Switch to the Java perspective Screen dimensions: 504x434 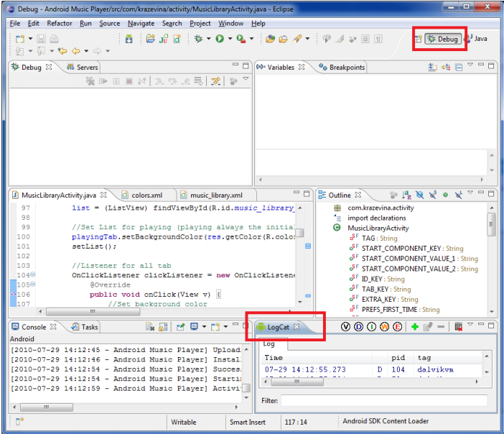(476, 39)
